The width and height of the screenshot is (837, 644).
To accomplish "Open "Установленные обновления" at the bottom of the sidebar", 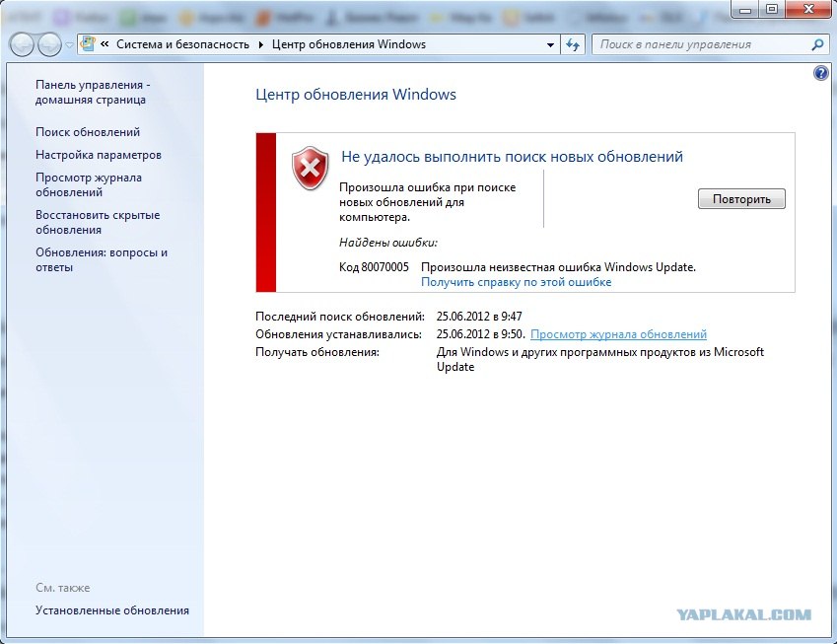I will (112, 610).
